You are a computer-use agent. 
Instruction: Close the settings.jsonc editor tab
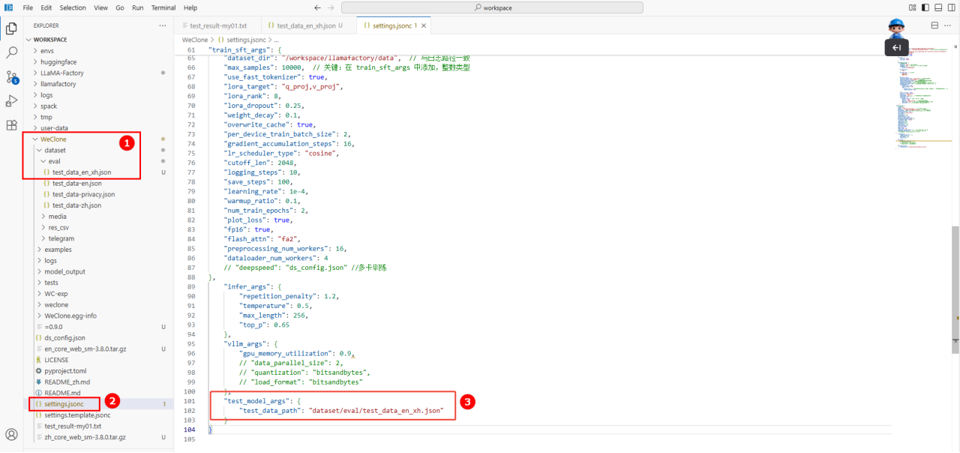[x=424, y=25]
